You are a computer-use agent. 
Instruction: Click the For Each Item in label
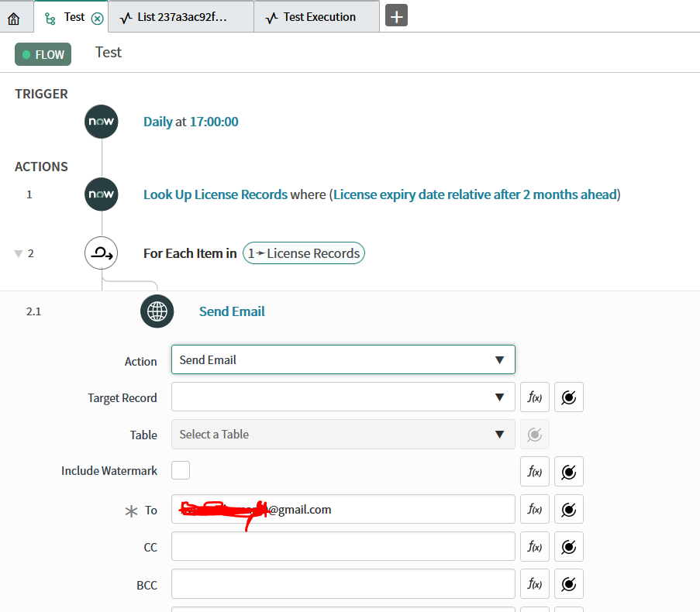click(190, 253)
